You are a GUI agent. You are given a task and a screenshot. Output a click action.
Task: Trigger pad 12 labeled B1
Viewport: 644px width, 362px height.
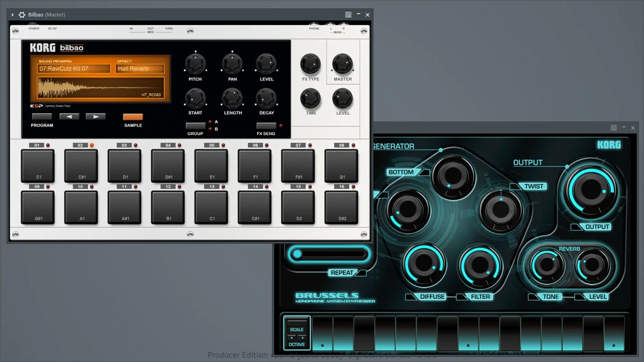click(168, 207)
